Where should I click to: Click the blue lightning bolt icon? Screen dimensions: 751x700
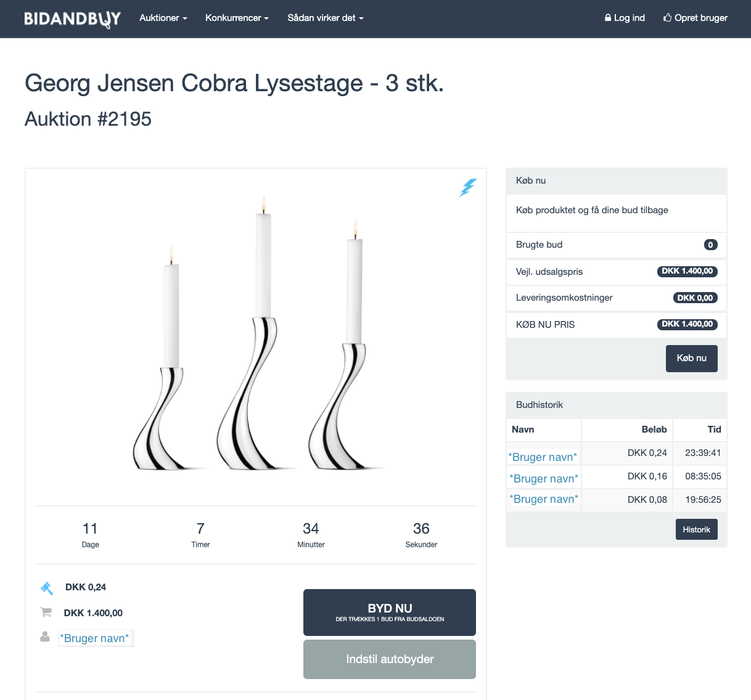(468, 187)
